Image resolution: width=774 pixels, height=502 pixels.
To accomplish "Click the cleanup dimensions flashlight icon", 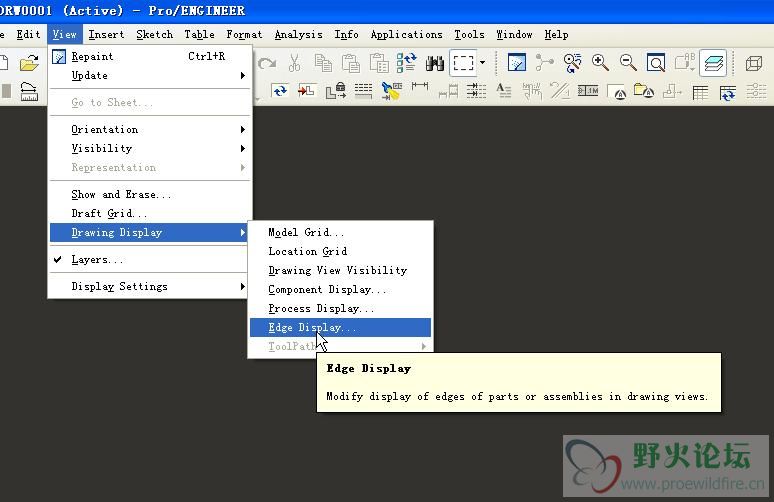I will coord(392,91).
